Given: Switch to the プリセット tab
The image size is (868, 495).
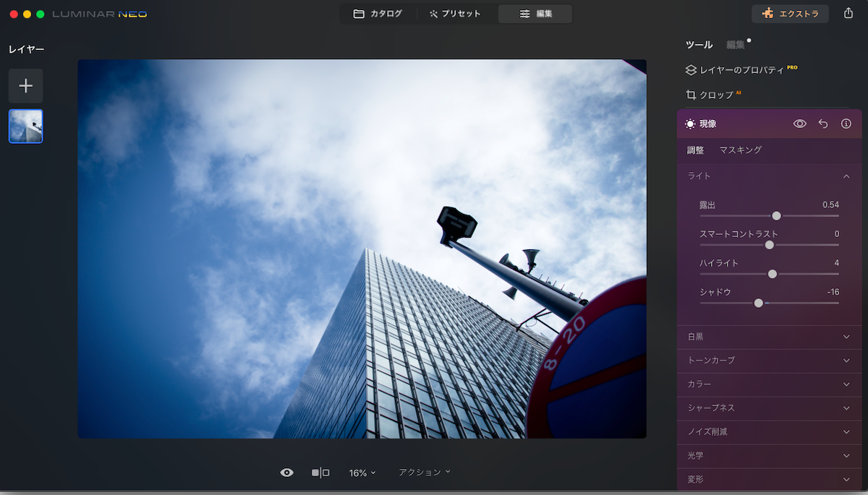Looking at the screenshot, I should (x=455, y=14).
